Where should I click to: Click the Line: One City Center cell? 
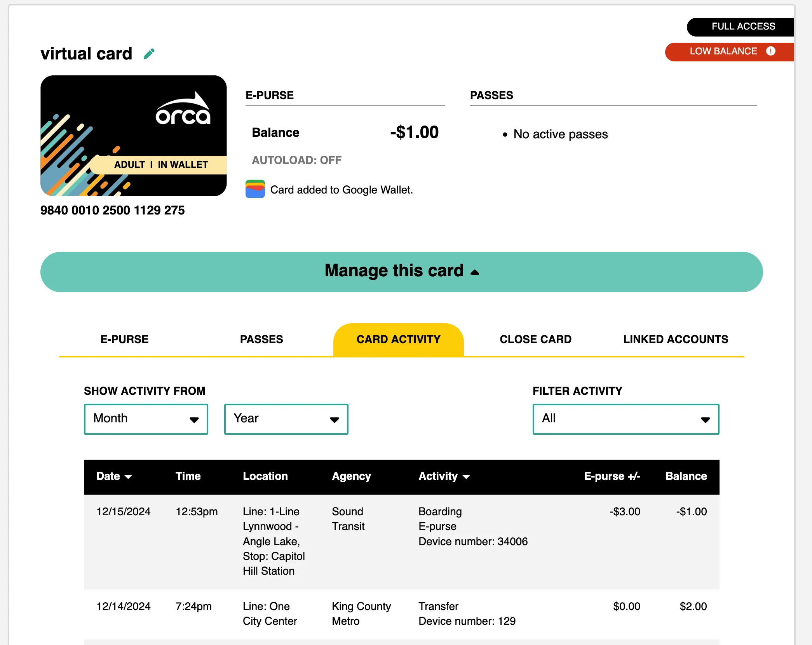(270, 614)
